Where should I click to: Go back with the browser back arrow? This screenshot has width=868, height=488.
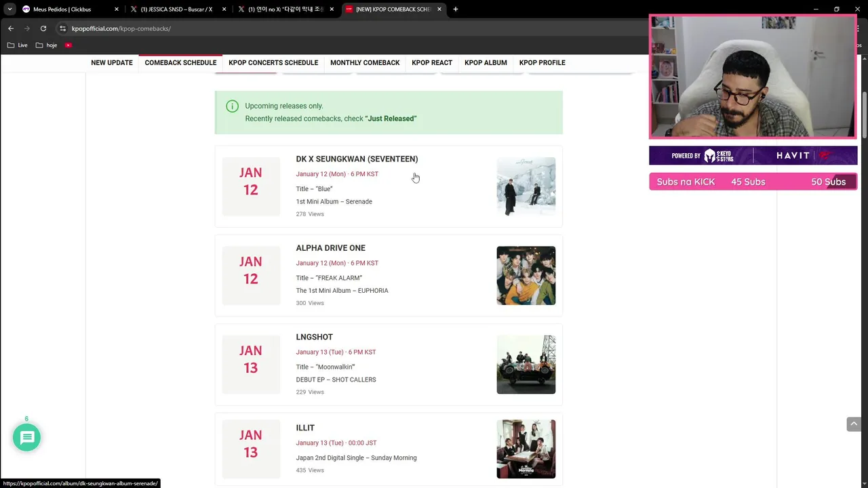tap(11, 28)
